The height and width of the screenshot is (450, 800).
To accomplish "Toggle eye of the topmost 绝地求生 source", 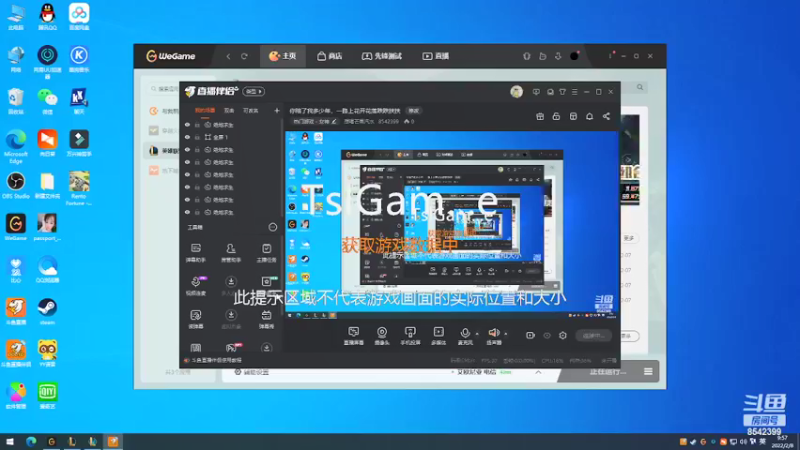I will [x=187, y=124].
